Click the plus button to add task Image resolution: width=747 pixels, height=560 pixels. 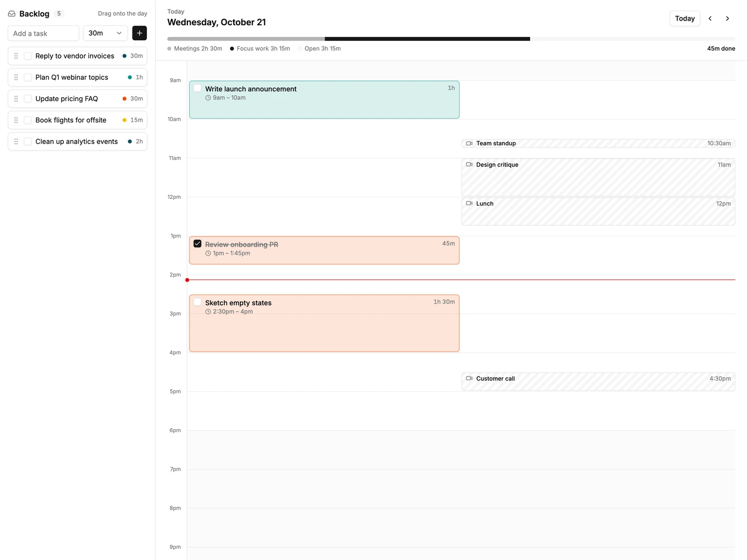140,33
